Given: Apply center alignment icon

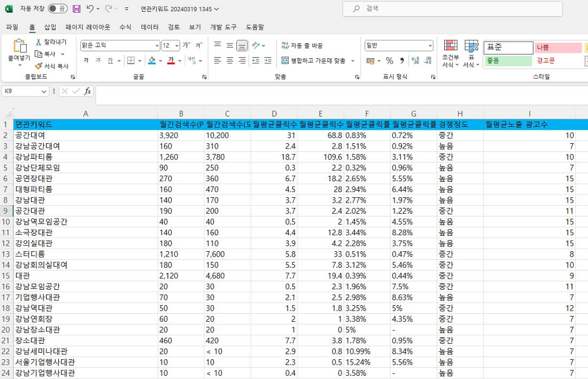Looking at the screenshot, I should click(x=230, y=60).
